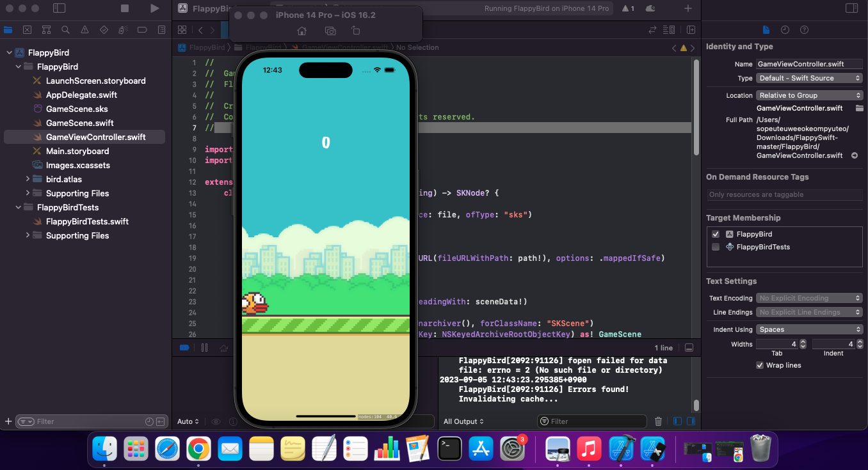The width and height of the screenshot is (868, 470).
Task: Click the Simulator Home button icon
Action: tap(302, 31)
